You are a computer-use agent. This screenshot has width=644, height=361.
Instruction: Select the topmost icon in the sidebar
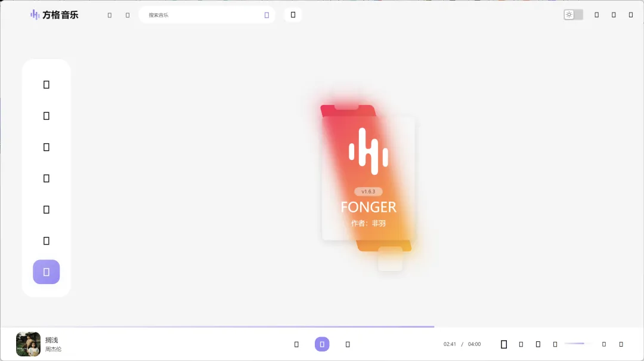[47, 85]
